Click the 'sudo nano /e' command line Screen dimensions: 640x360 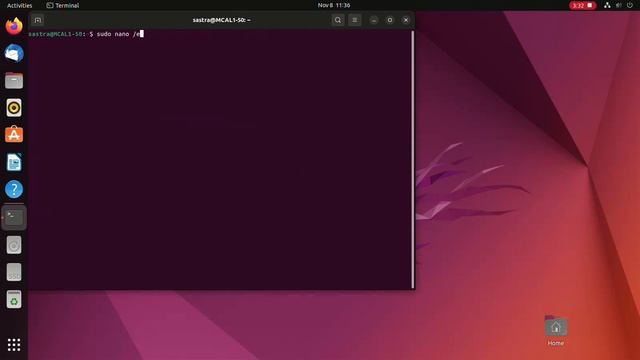[x=118, y=34]
